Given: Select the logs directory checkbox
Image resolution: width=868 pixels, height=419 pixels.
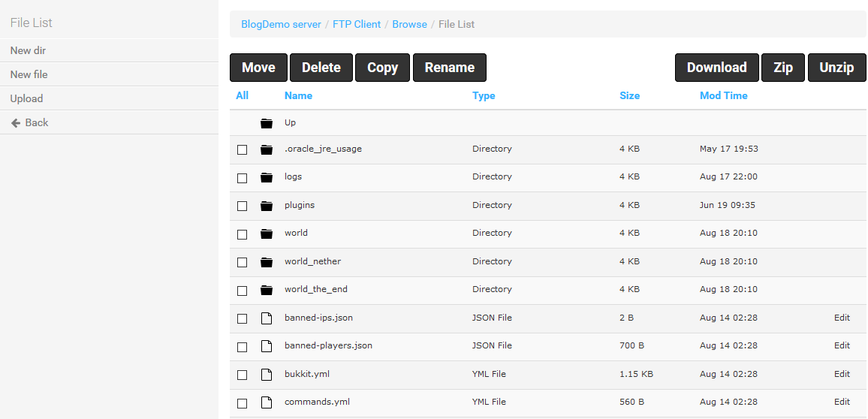Looking at the screenshot, I should (x=242, y=178).
